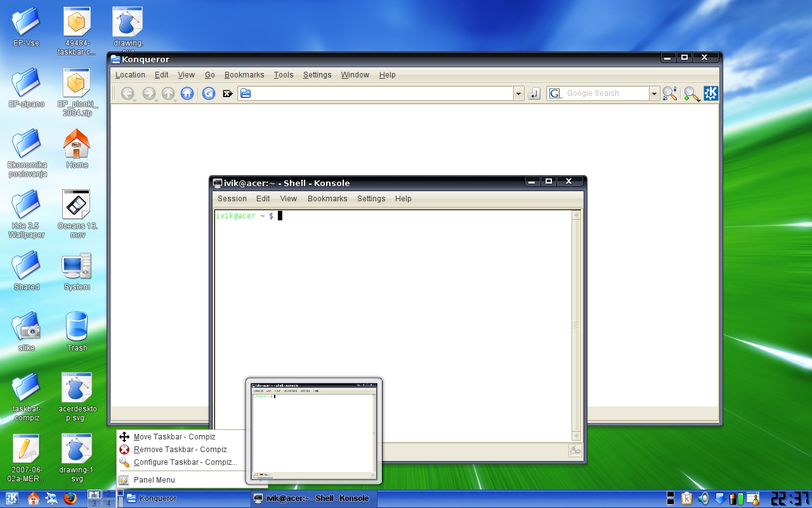Open the calendar reminder tray icon
This screenshot has height=508, width=812.
click(x=753, y=498)
